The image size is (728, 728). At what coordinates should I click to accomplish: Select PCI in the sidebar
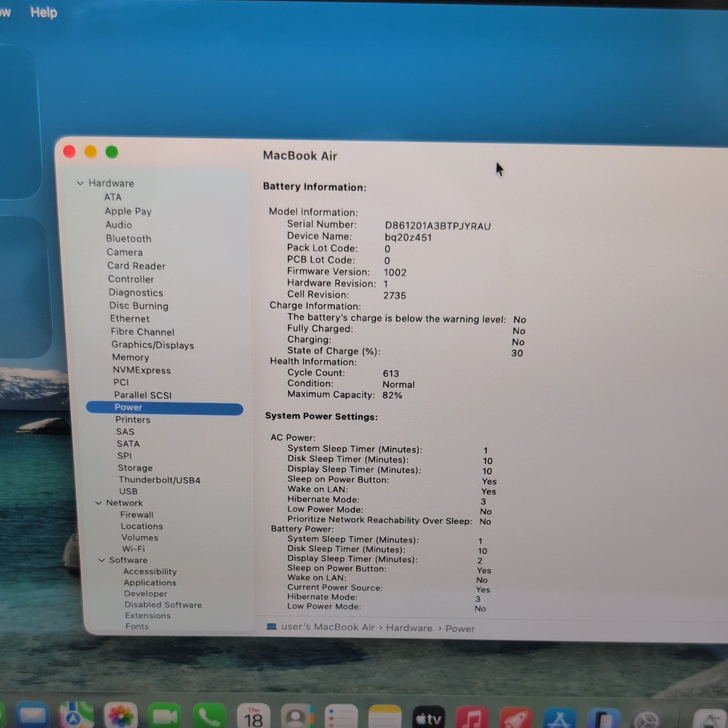[121, 382]
